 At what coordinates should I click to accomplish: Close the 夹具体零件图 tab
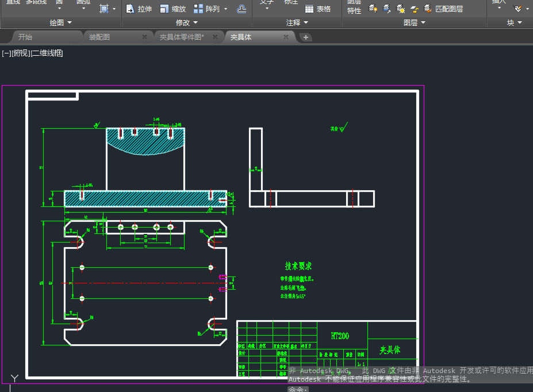point(215,37)
